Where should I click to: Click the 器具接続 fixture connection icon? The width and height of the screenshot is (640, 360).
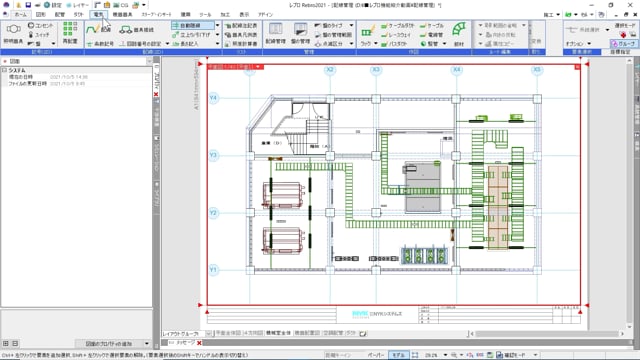click(137, 30)
